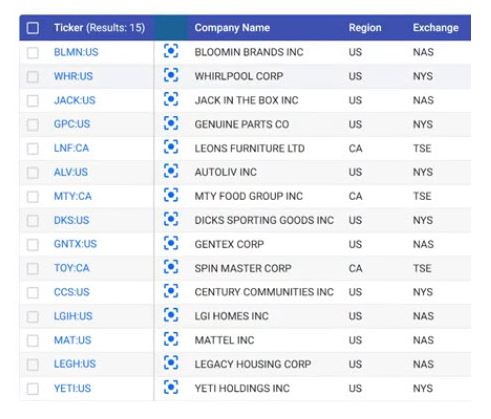Follow the TOY:CA ticker link
This screenshot has width=491, height=419.
pyautogui.click(x=72, y=268)
